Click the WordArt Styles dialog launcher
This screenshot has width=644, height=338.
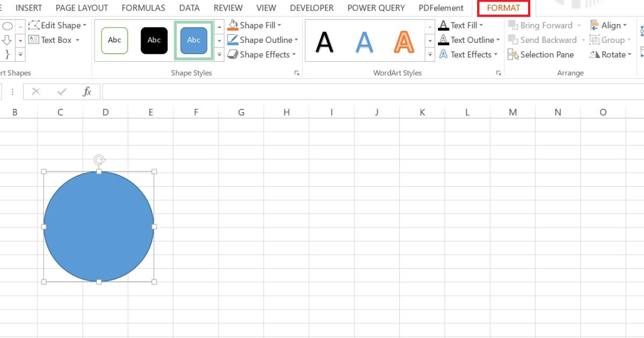click(499, 74)
